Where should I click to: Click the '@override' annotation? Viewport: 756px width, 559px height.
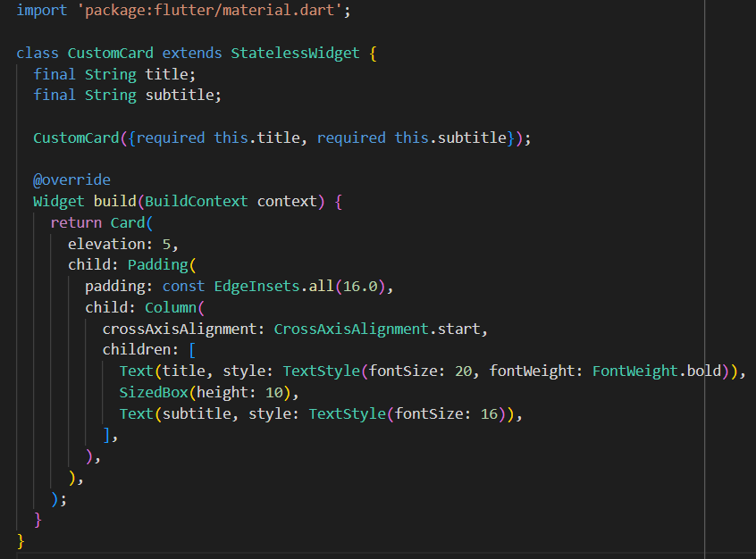click(x=71, y=179)
